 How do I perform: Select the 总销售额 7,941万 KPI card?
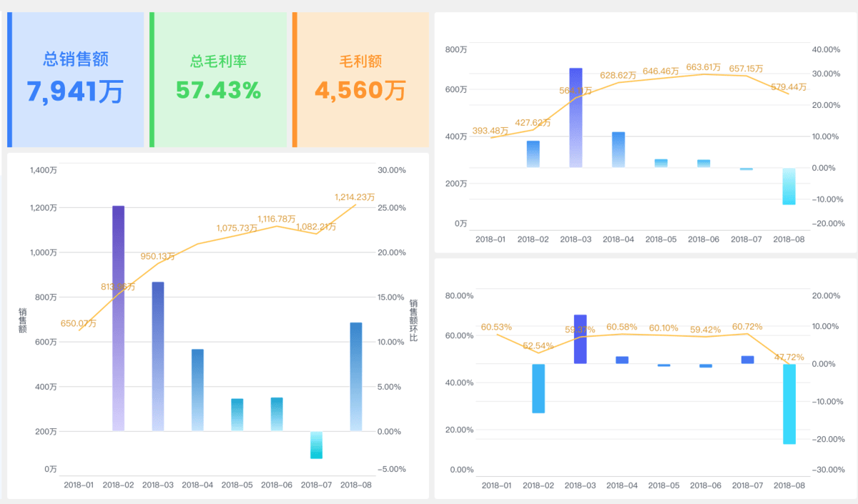point(76,79)
